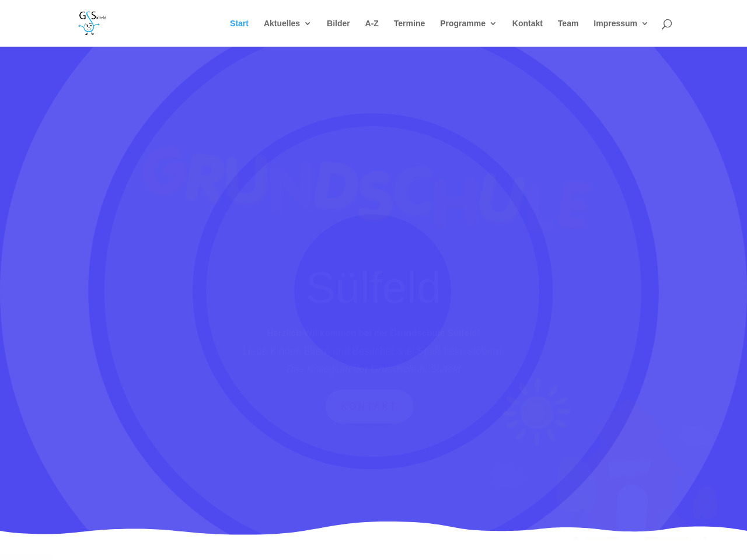Click Kontakt in the top navigation
The width and height of the screenshot is (747, 560).
coord(527,23)
